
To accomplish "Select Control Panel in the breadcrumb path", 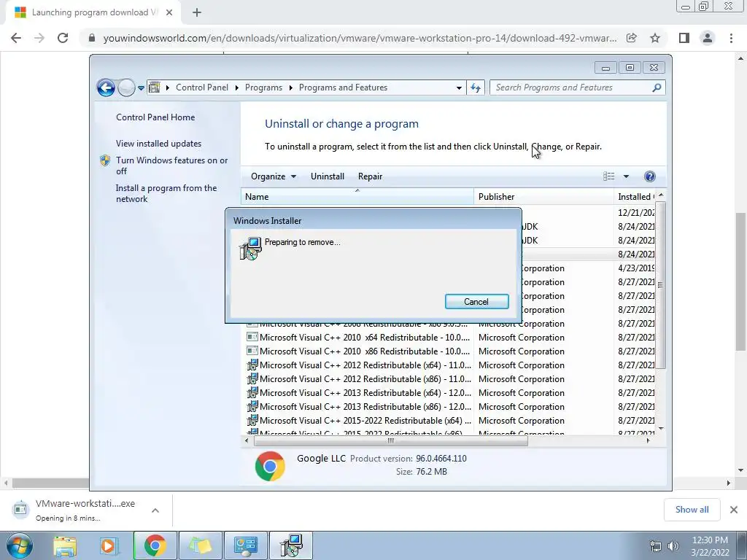I will [202, 87].
